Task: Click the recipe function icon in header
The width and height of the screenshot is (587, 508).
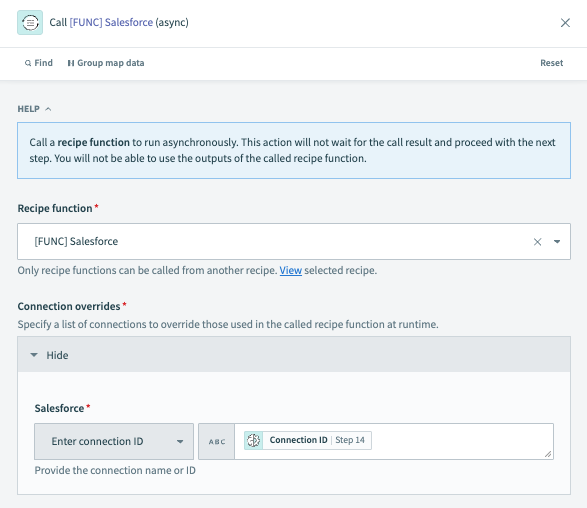Action: tap(30, 22)
